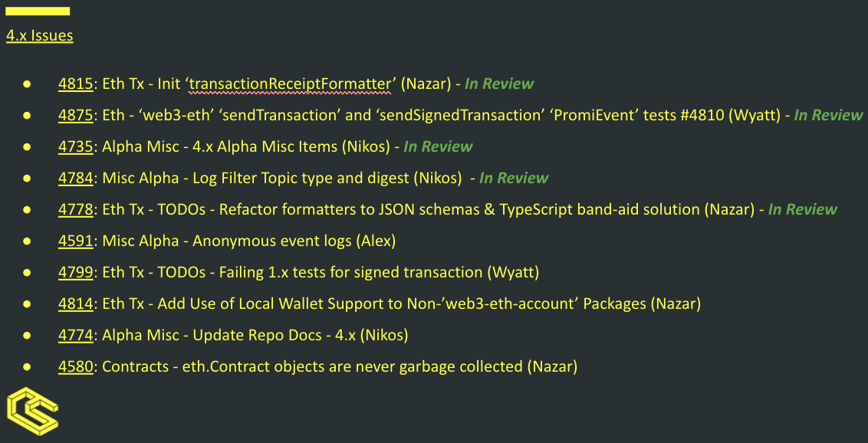Click In Review status on issue 4875

pos(828,115)
